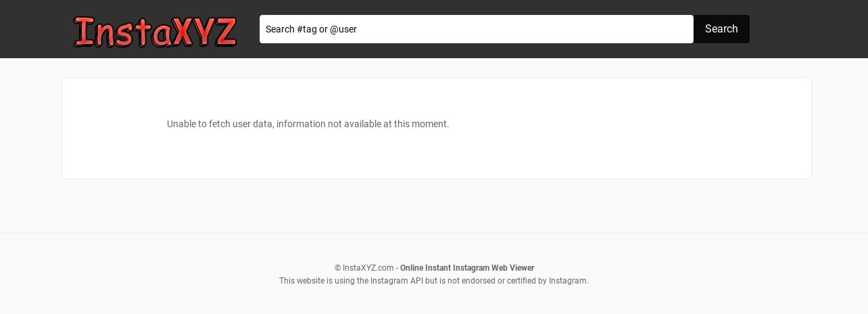Click the dark header area left of the logo
The image size is (868, 314).
click(x=34, y=29)
